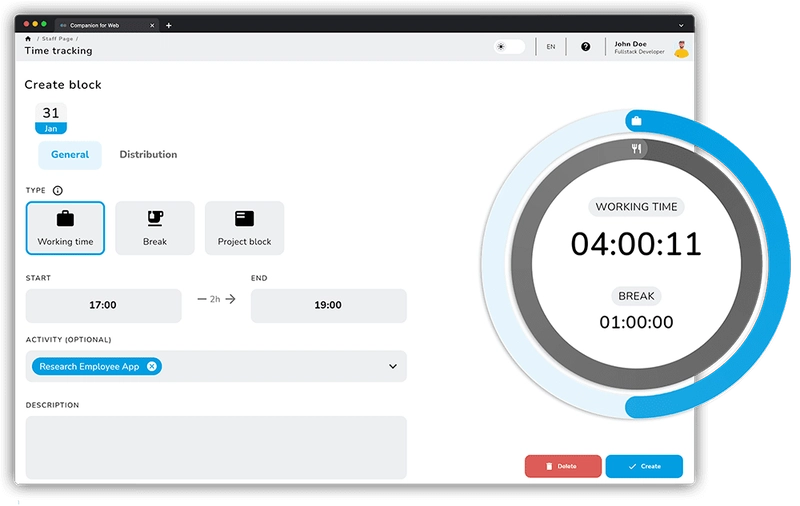Click the 19:00 end time field

[329, 306]
